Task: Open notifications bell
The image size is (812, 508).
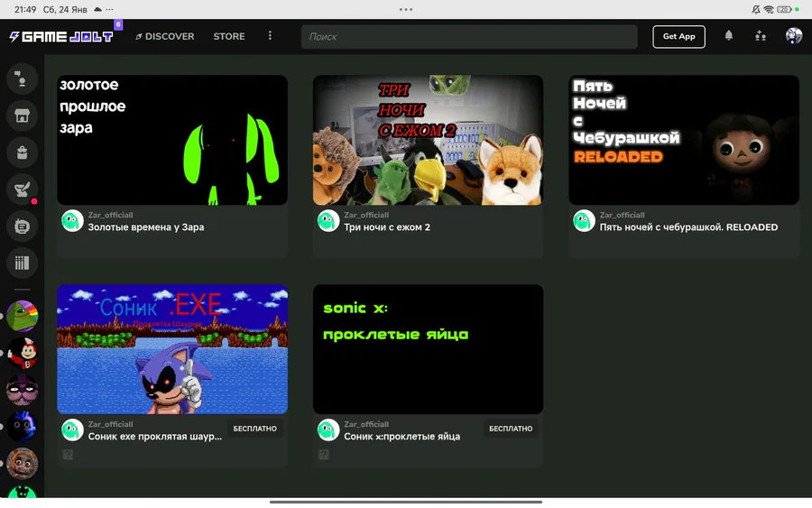Action: pyautogui.click(x=729, y=36)
